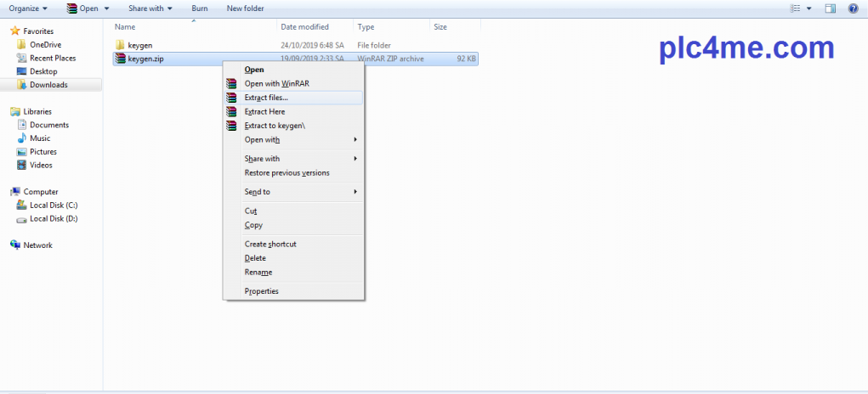Screen dimensions: 868x394
Task: Toggle the preview pane icon
Action: click(x=831, y=8)
